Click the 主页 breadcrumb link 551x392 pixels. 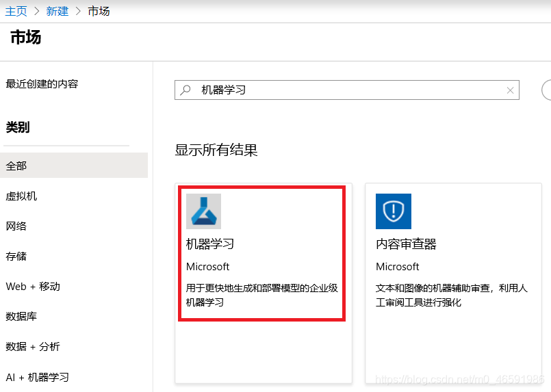[16, 11]
